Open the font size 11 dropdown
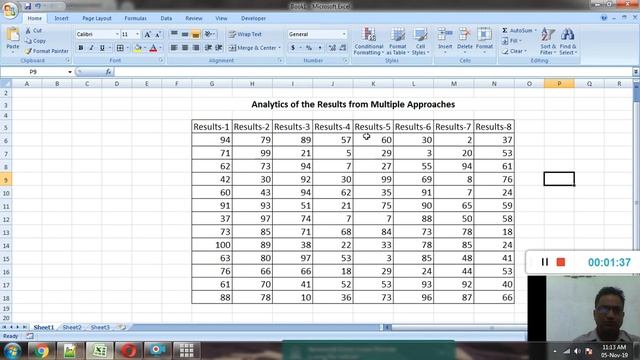 tap(138, 34)
